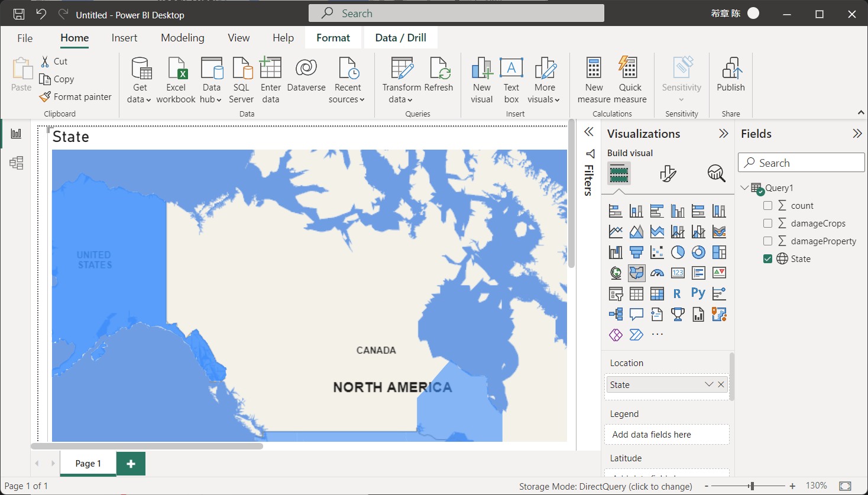Switch to the Modeling ribbon tab
This screenshot has width=868, height=495.
point(183,38)
